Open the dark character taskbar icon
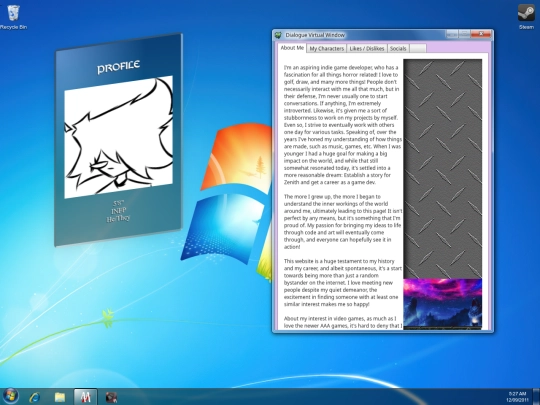The width and height of the screenshot is (540, 405). point(111,397)
